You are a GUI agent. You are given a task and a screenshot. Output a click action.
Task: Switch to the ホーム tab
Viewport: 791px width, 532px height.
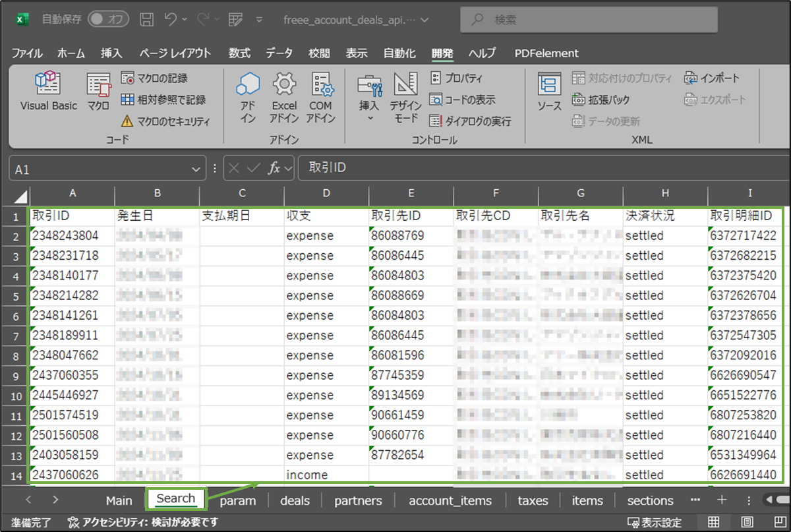click(71, 53)
